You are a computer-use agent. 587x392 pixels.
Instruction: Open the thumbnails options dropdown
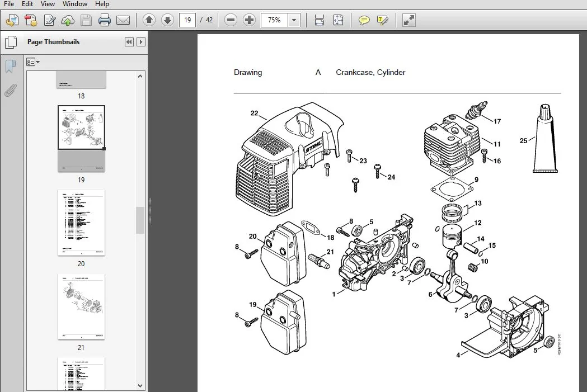coord(33,62)
